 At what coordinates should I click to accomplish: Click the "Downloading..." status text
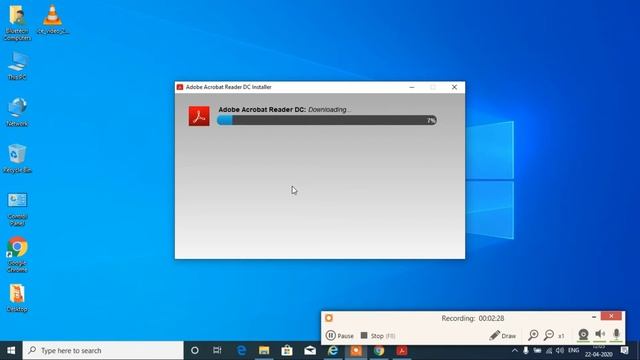[x=329, y=109]
